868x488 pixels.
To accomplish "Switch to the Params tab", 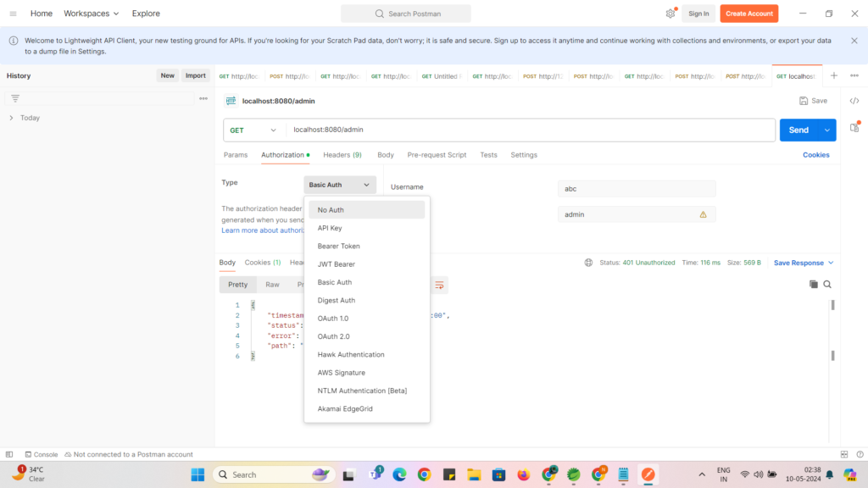I will [236, 155].
